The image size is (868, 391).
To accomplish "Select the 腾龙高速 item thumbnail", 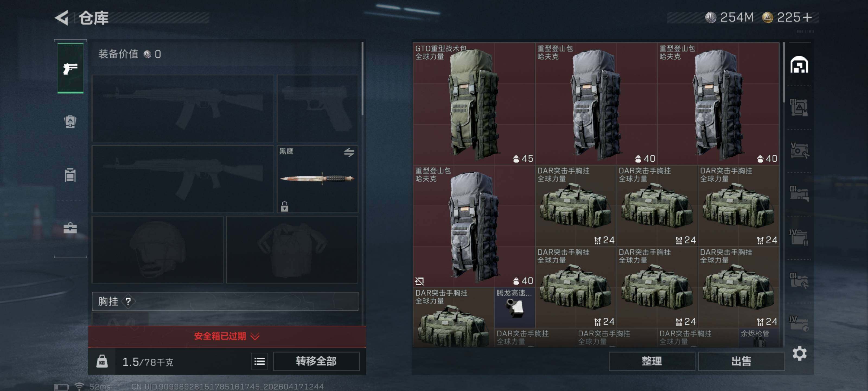I will (515, 307).
